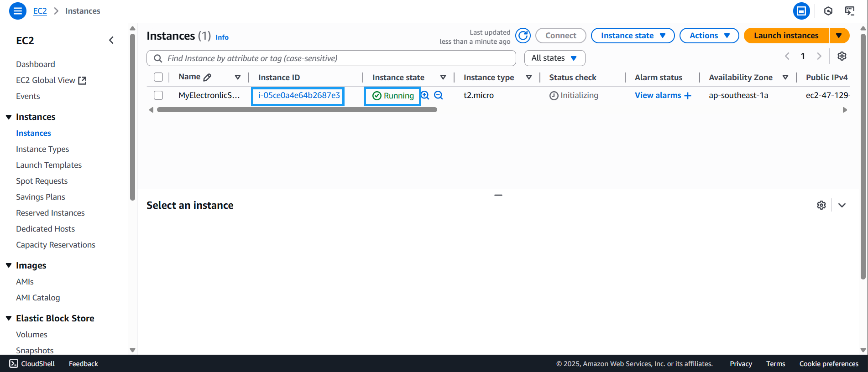Click the hexagon settings icon in header
This screenshot has width=868, height=372.
(828, 11)
